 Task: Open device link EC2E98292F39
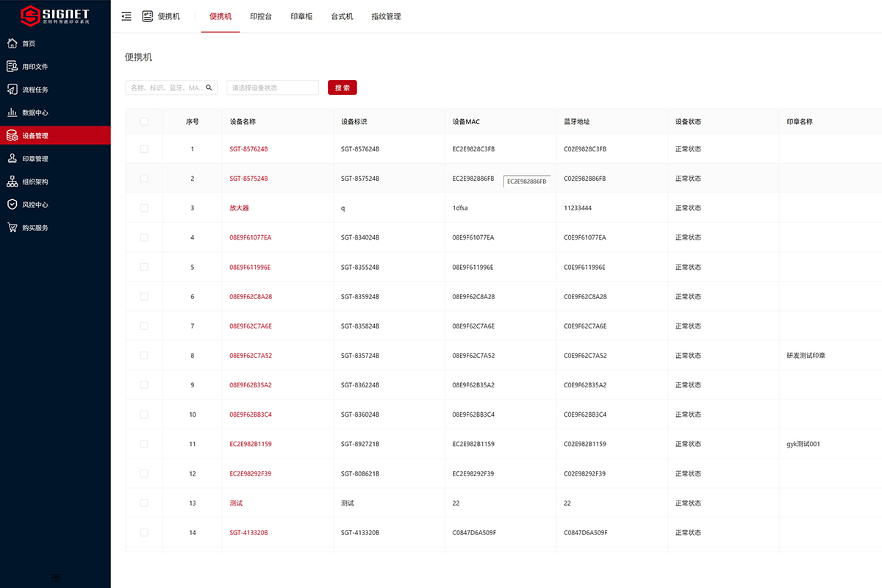tap(250, 473)
